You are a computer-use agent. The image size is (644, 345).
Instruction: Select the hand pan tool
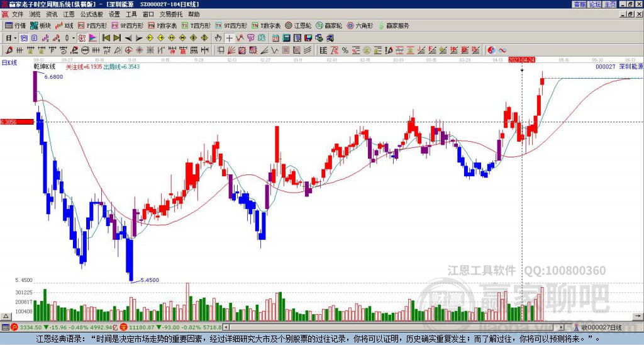tap(218, 38)
